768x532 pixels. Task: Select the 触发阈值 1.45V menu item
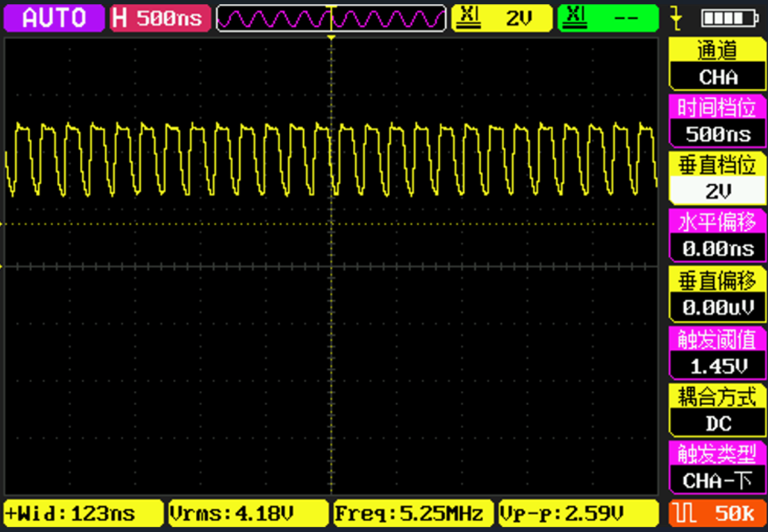click(x=717, y=353)
